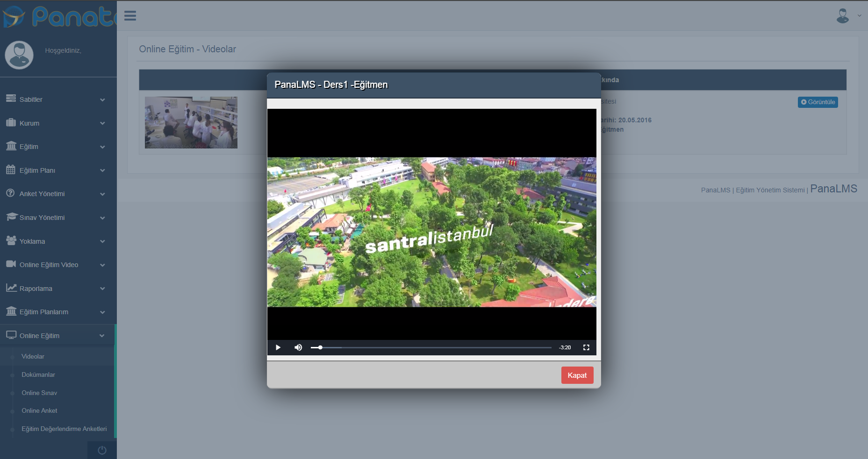The width and height of the screenshot is (868, 459).
Task: Click the Kurum briefcase icon
Action: [11, 122]
